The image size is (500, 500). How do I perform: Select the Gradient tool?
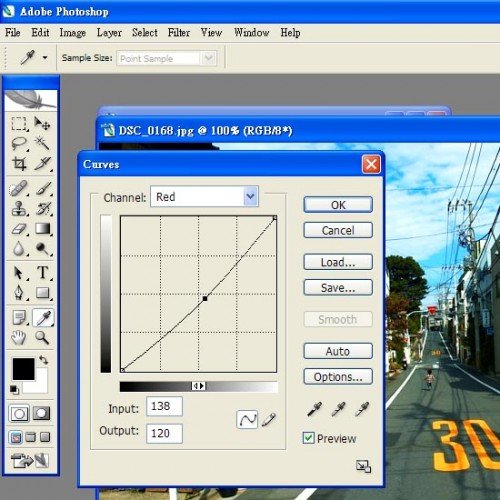42,229
